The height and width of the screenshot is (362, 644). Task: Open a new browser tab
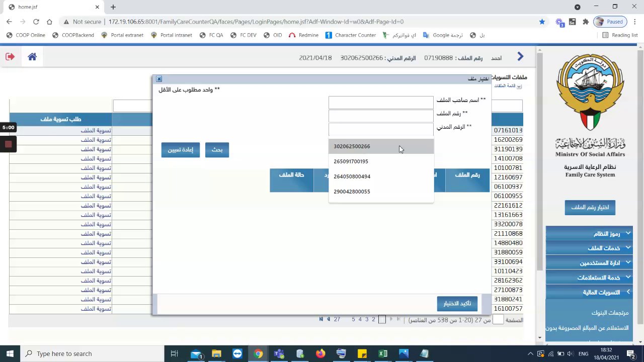tap(113, 7)
